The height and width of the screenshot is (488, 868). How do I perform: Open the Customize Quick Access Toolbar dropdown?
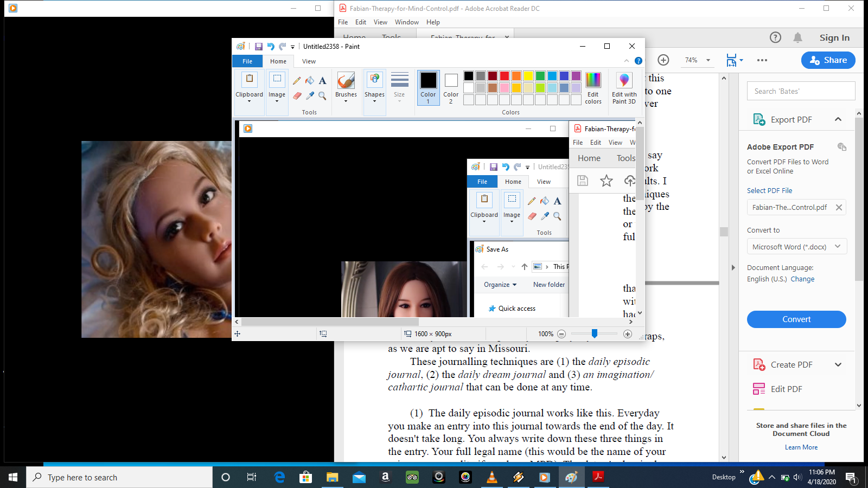tap(292, 47)
